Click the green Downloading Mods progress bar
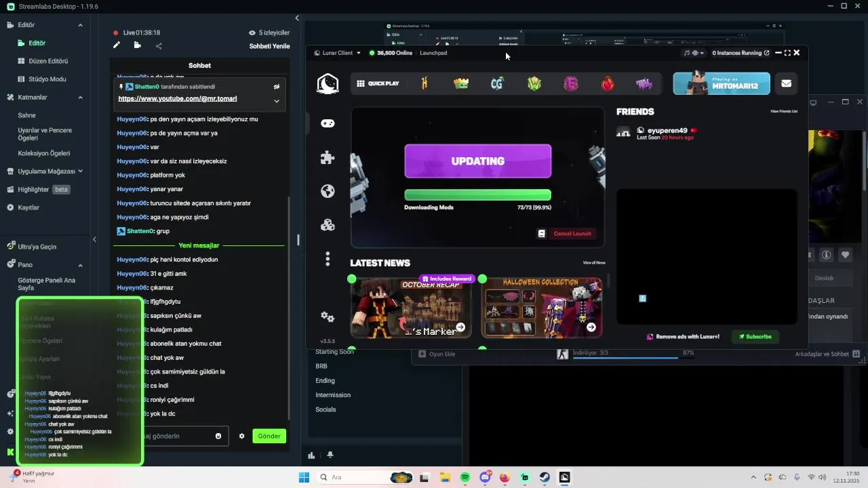Screen dimensions: 868x488 pyautogui.click(x=477, y=195)
